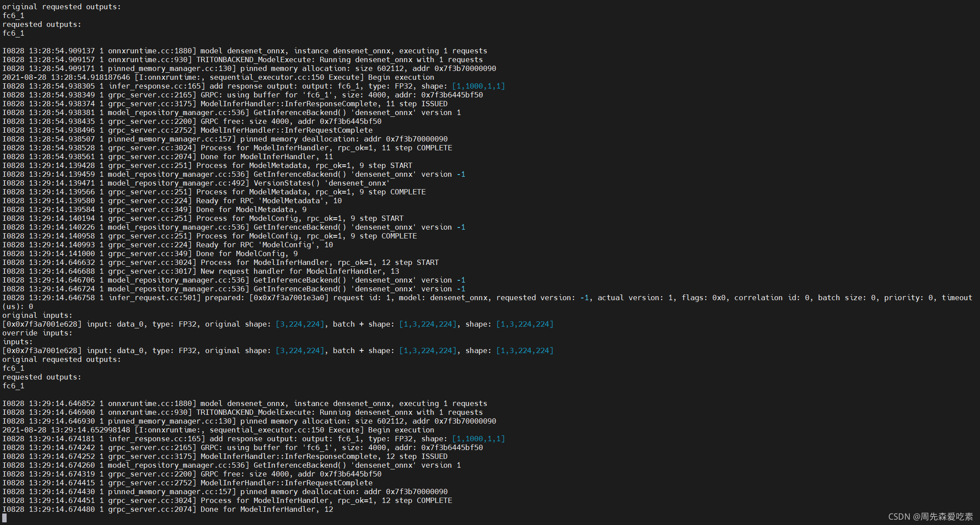This screenshot has height=525, width=980.
Task: Click the "request id: 1" text
Action: pyautogui.click(x=363, y=298)
